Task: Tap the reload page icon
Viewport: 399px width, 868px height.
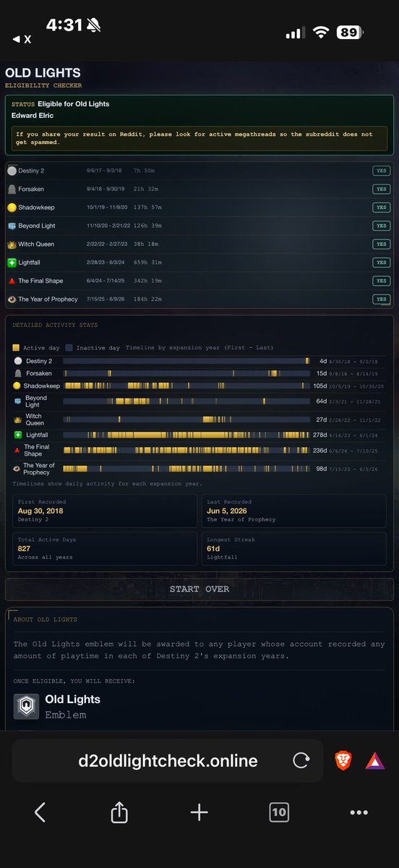Action: tap(301, 761)
